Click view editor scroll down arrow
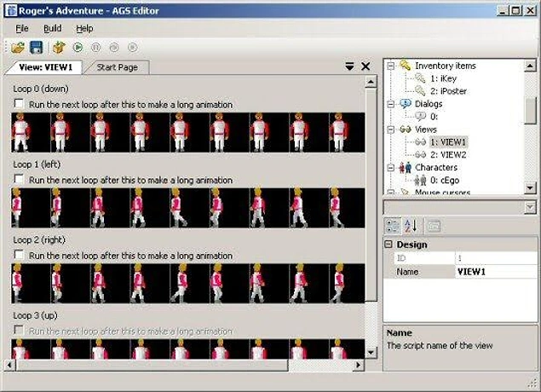The width and height of the screenshot is (541, 392). coord(371,353)
